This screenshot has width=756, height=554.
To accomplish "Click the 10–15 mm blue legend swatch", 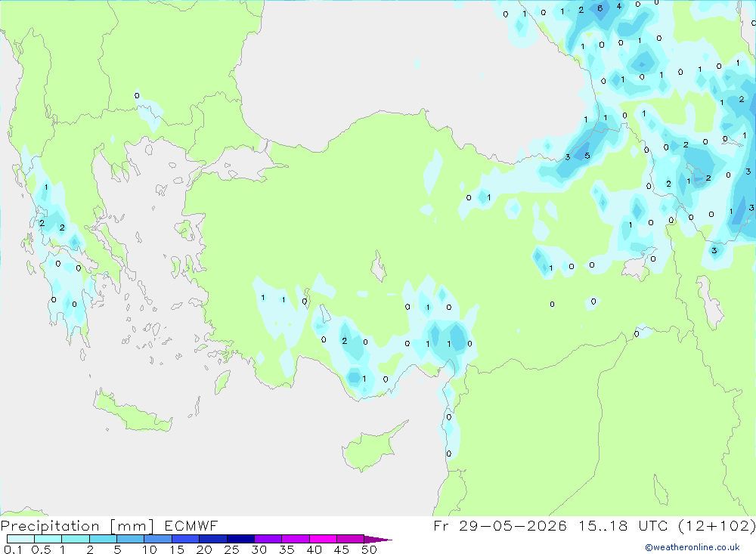I will point(158,539).
